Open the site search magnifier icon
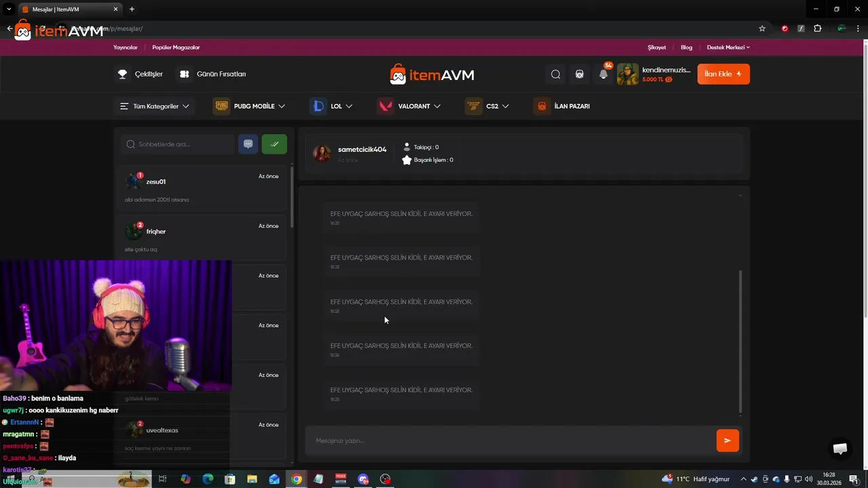Image resolution: width=868 pixels, height=488 pixels. (555, 75)
